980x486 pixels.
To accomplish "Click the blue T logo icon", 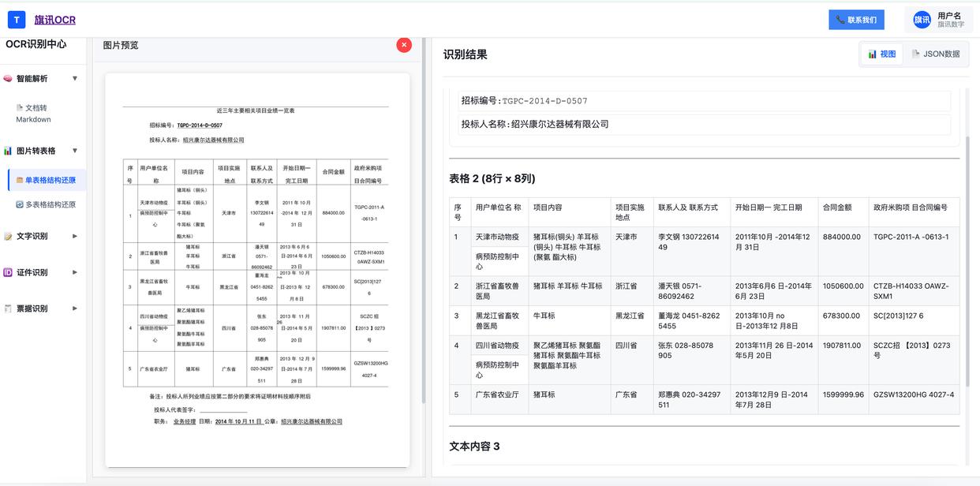I will [17, 20].
